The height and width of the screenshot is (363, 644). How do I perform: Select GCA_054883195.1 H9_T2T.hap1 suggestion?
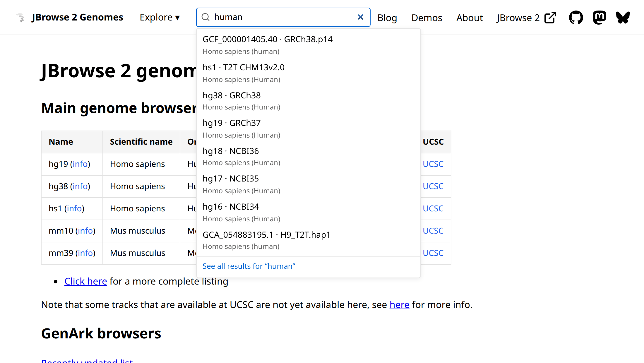click(309, 240)
